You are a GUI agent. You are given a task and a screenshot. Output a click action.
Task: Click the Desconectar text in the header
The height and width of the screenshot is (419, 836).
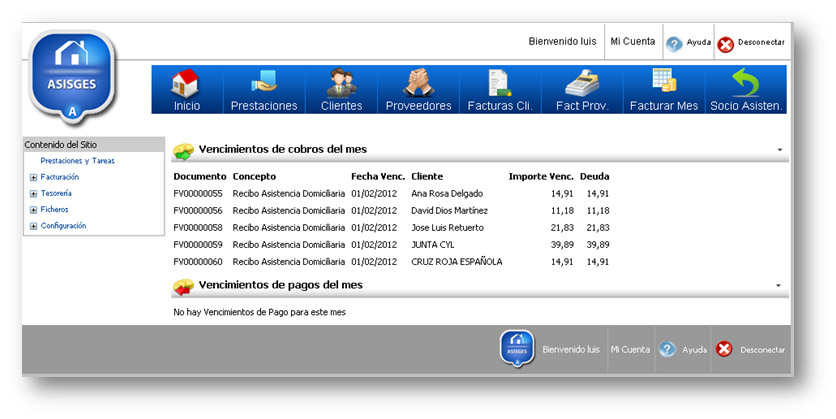761,42
